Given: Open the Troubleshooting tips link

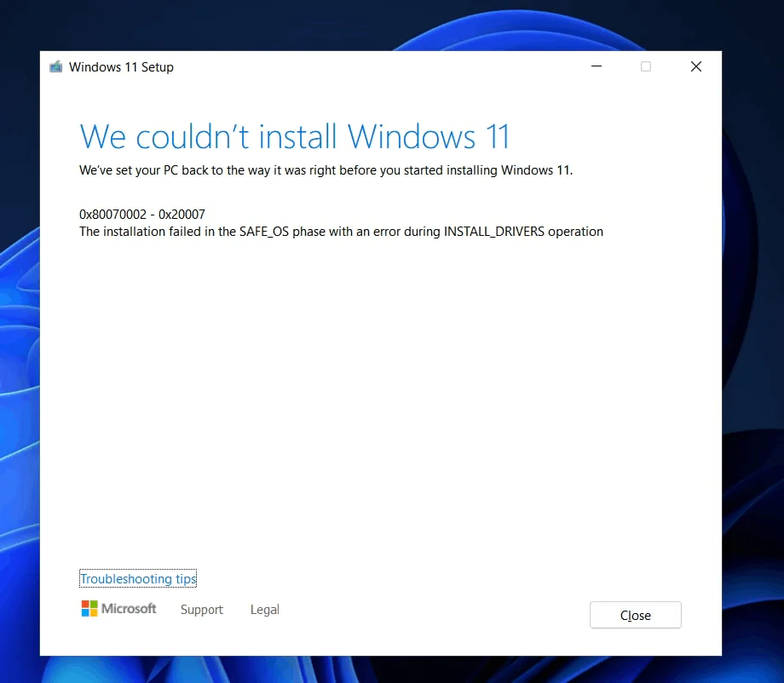Looking at the screenshot, I should [x=137, y=578].
